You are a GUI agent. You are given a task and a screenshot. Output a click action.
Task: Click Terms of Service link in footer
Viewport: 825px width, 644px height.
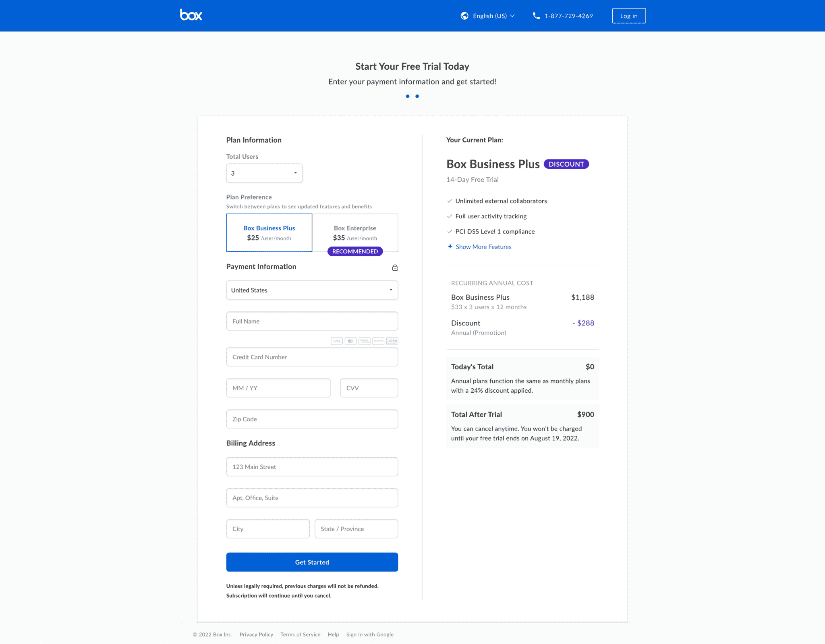click(x=300, y=634)
